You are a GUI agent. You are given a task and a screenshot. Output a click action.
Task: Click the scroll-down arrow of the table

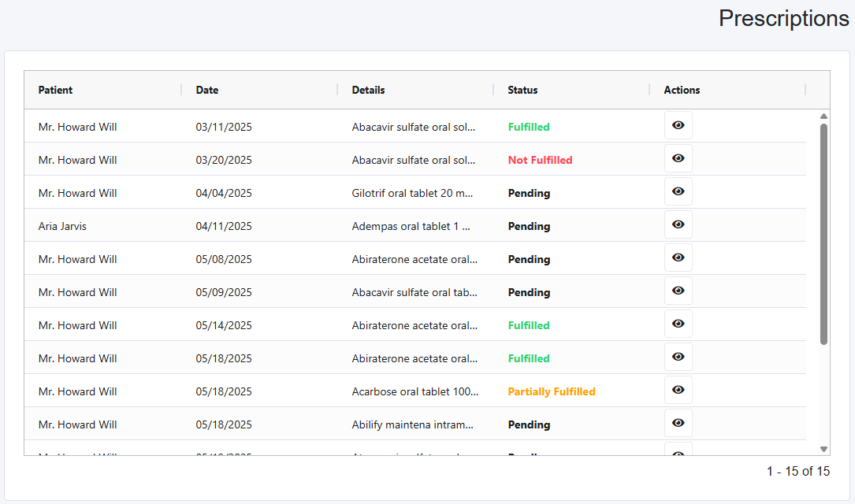point(823,449)
